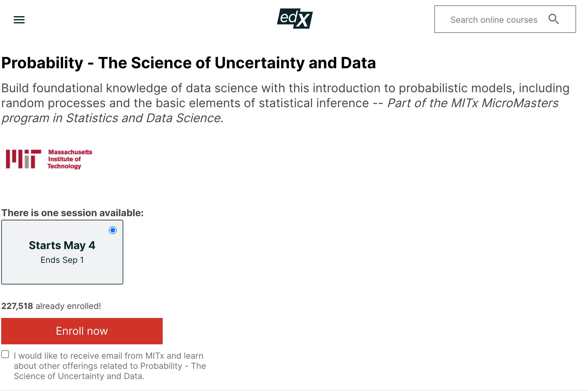Click the MIT logo emblem

23,159
